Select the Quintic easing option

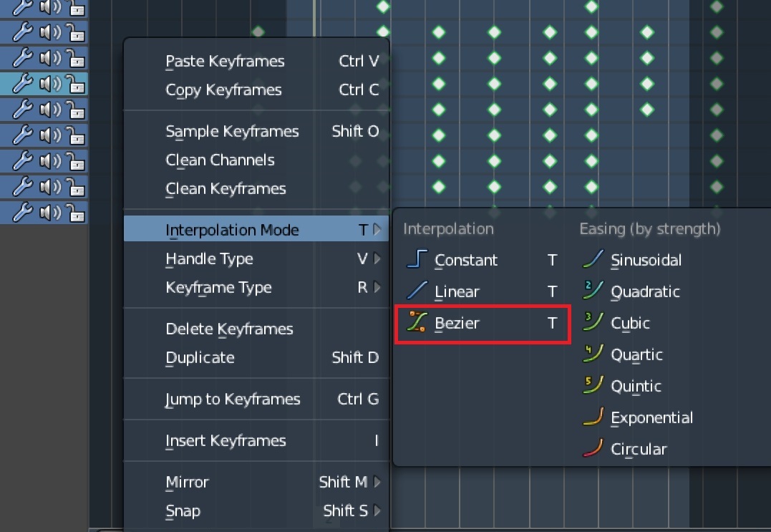point(635,386)
